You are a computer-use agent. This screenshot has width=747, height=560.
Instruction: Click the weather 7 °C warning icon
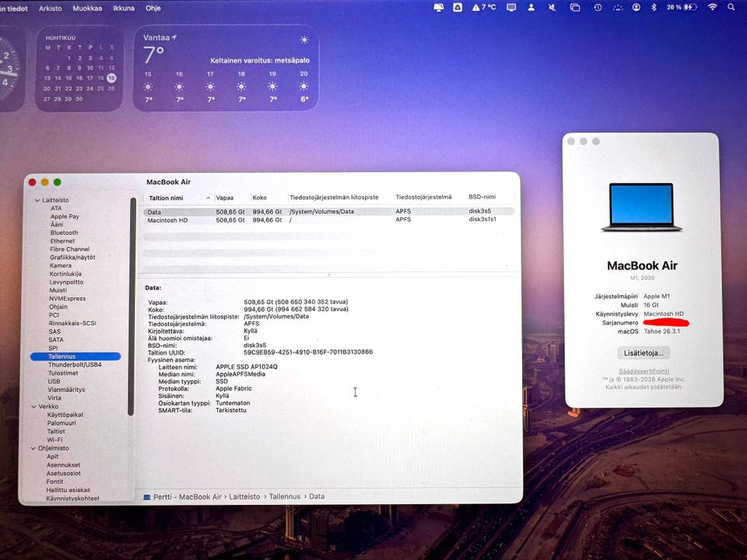pos(484,7)
